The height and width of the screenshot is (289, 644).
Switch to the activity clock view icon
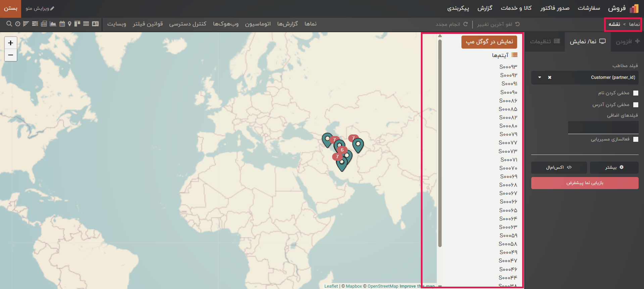pyautogui.click(x=18, y=24)
